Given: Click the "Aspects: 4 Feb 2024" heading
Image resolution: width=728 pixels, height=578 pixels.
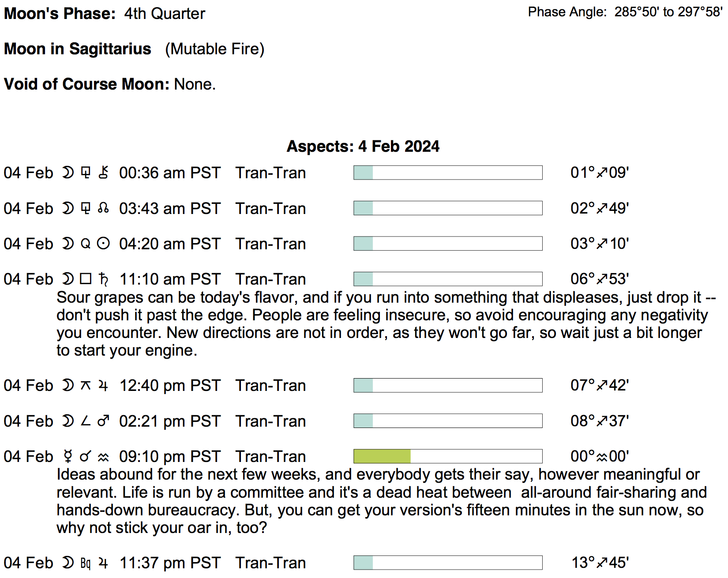Looking at the screenshot, I should [363, 146].
